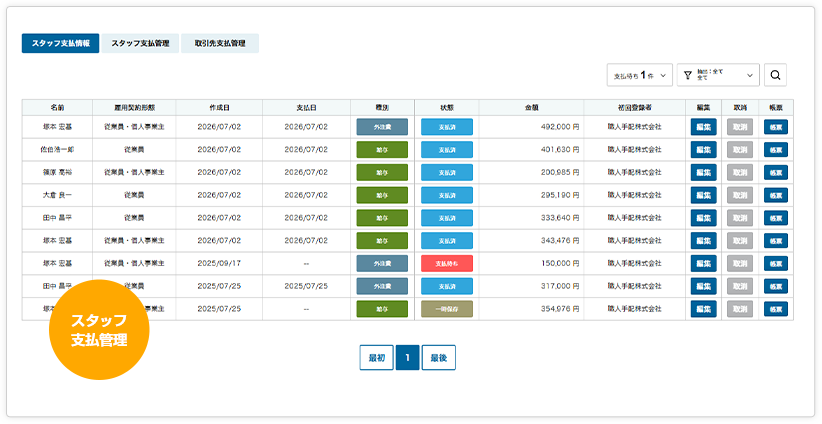
Task: Click 編集 on the 200,985 円 row
Action: (x=704, y=172)
